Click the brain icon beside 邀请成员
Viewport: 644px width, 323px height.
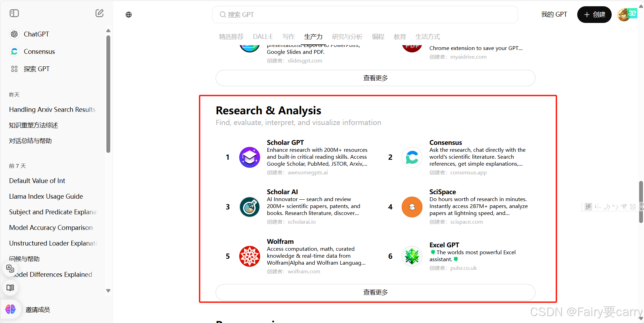point(10,309)
